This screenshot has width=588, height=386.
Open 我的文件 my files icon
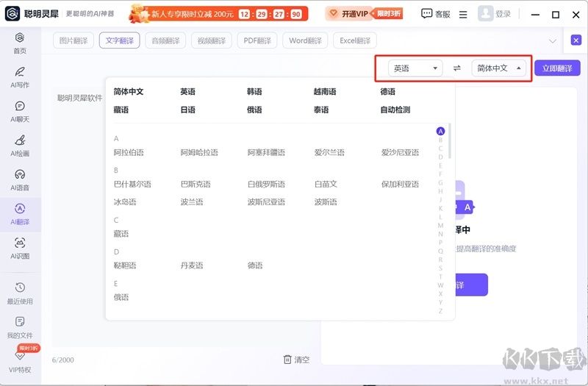20,322
